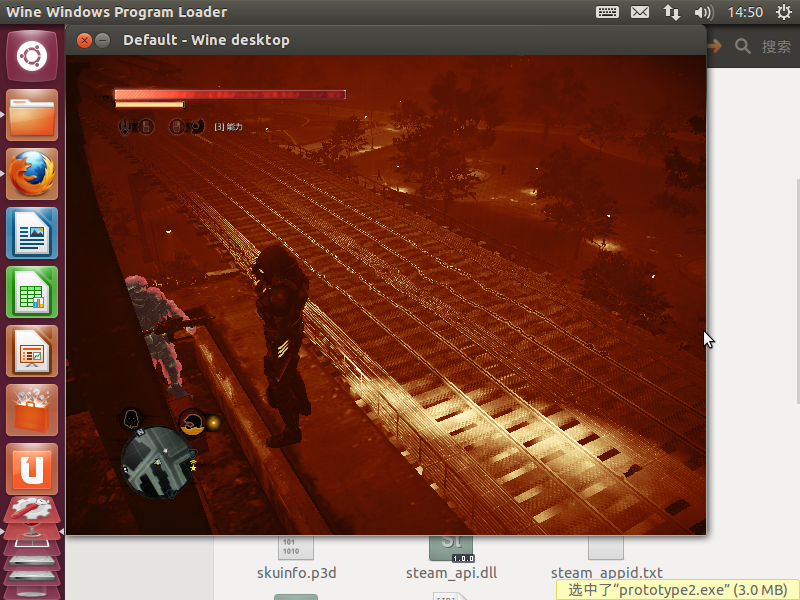Select the steam_appid.txt file

[607, 559]
